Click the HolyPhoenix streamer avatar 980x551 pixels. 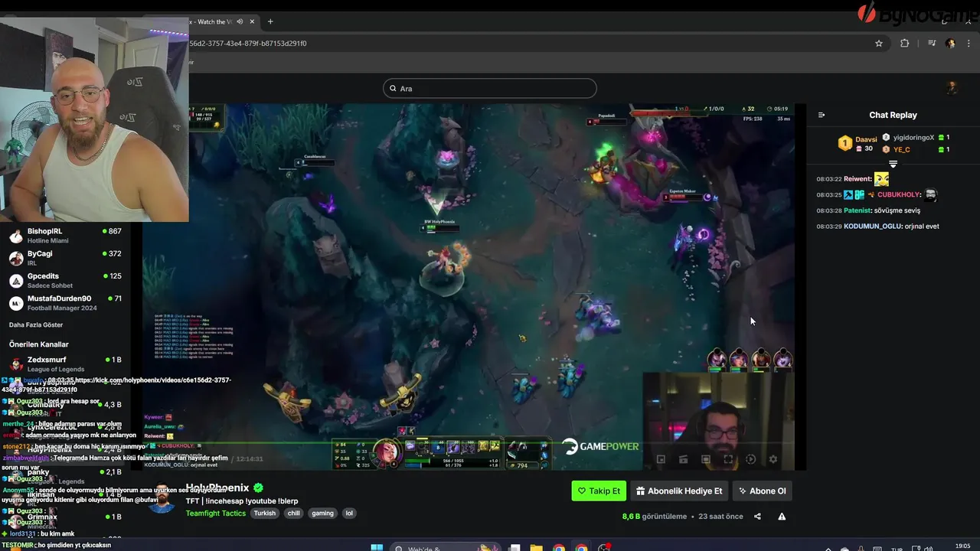(161, 498)
